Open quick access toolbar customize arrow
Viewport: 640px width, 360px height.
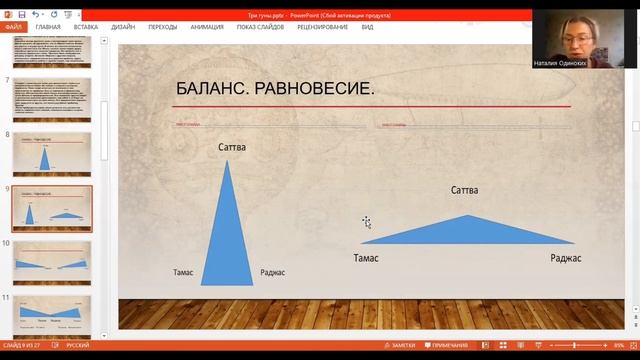[x=79, y=15]
